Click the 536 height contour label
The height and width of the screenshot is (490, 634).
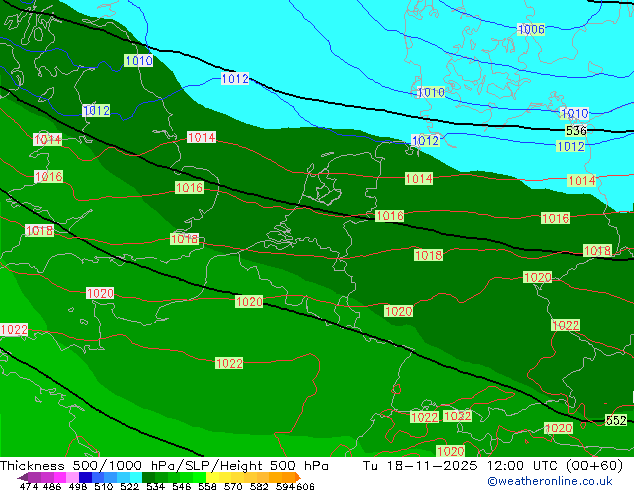pos(576,130)
